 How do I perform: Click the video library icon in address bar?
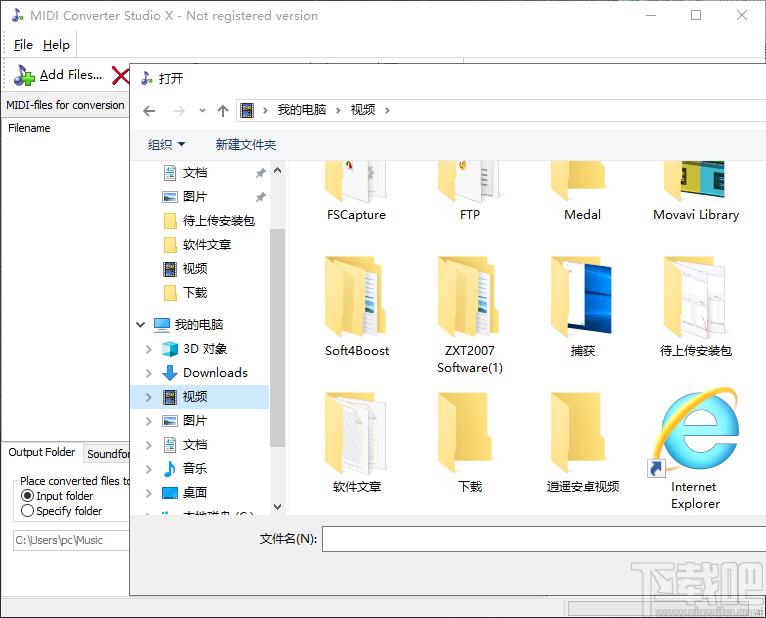[248, 110]
